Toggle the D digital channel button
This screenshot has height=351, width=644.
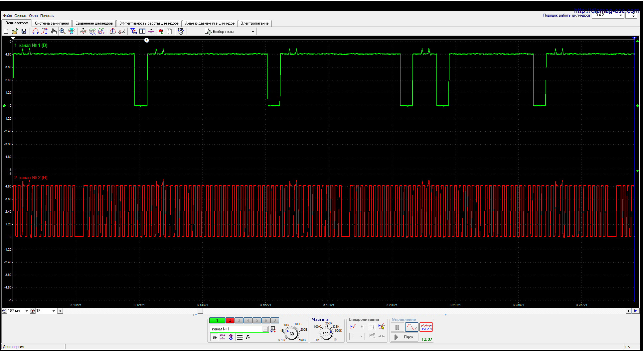(x=275, y=320)
